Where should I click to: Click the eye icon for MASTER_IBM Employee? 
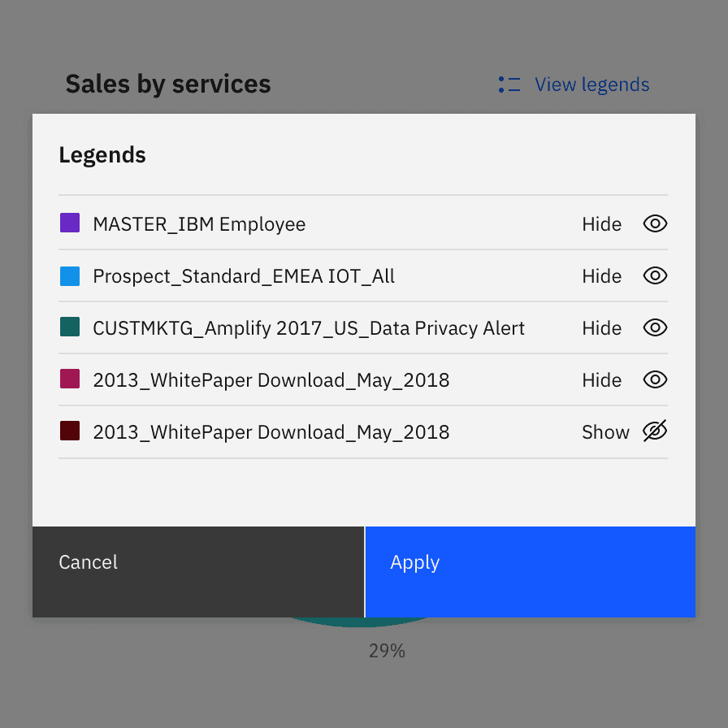point(655,223)
